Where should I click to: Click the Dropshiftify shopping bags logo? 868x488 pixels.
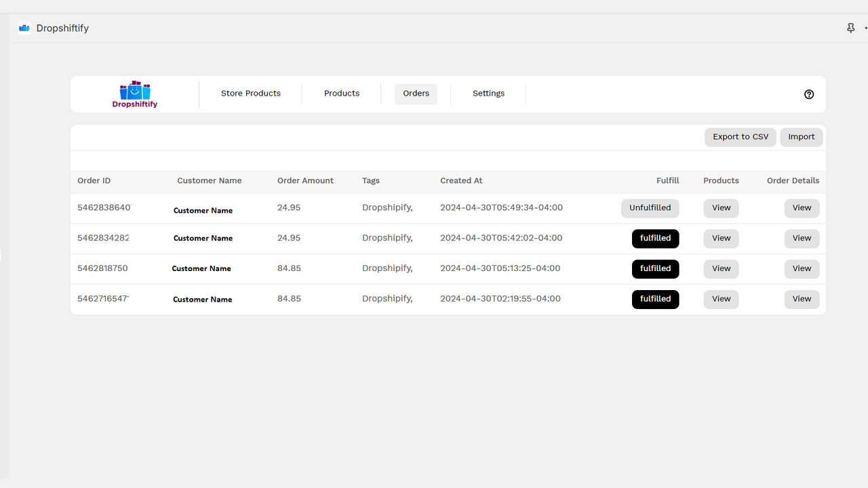tap(135, 94)
